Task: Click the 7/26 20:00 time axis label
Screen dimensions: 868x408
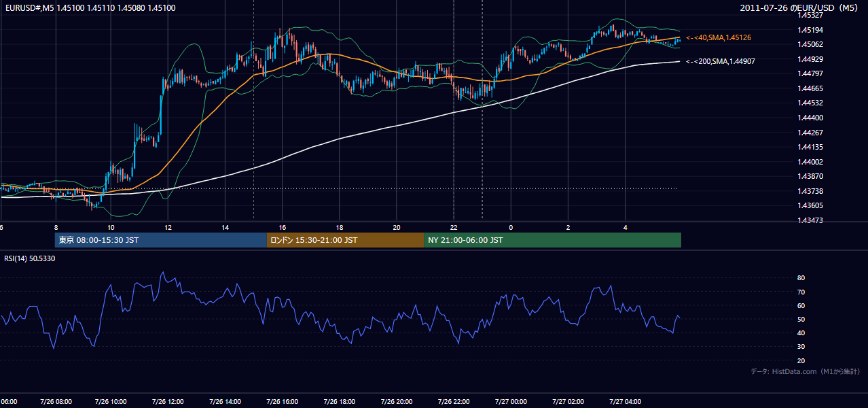Action: tap(397, 402)
